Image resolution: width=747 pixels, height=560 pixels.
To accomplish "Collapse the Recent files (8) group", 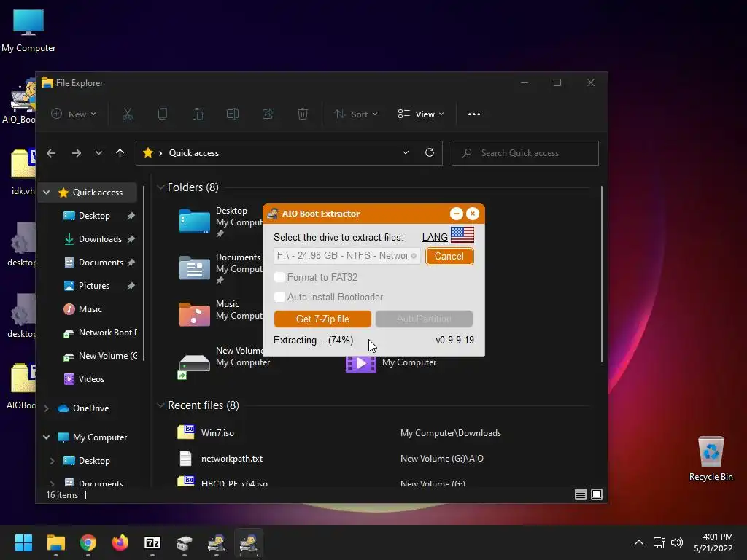I will [x=160, y=405].
